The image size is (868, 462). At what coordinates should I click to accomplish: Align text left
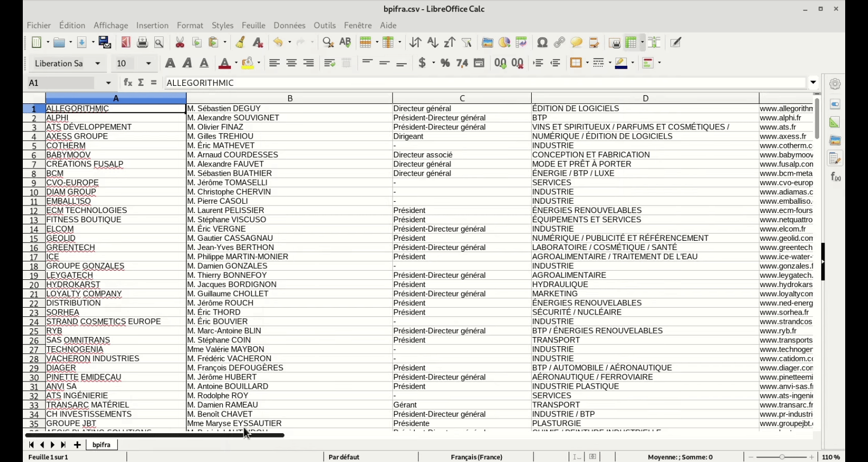[274, 63]
